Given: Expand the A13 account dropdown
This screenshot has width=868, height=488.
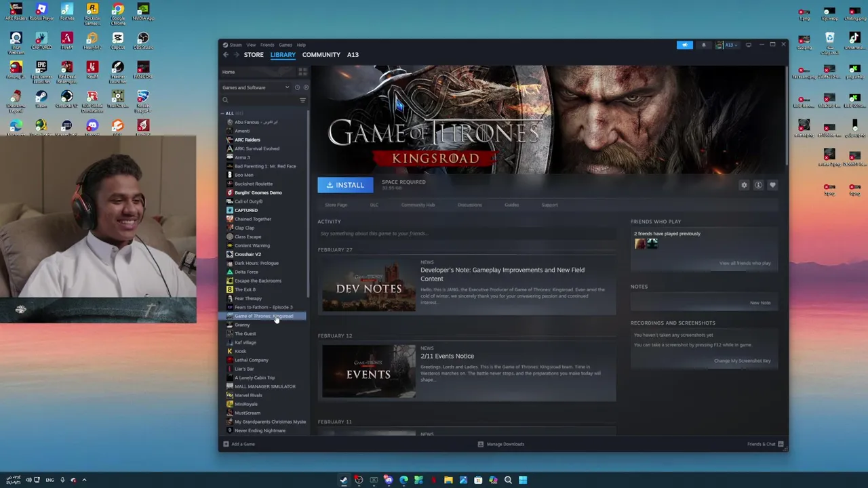Looking at the screenshot, I should tap(727, 45).
